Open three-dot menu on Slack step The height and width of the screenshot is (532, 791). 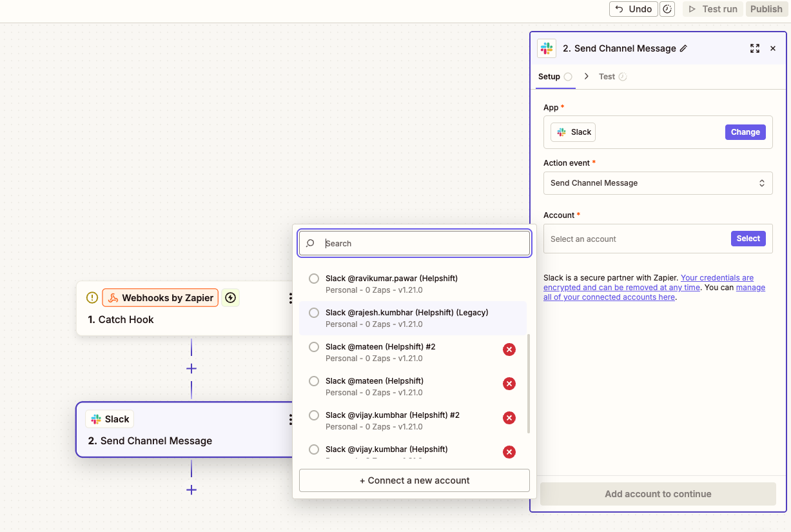[291, 420]
